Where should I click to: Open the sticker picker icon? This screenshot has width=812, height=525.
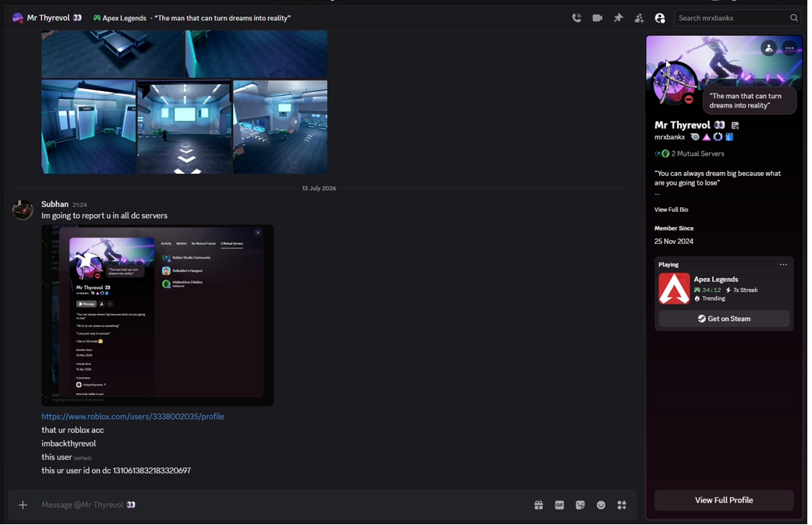(x=580, y=505)
